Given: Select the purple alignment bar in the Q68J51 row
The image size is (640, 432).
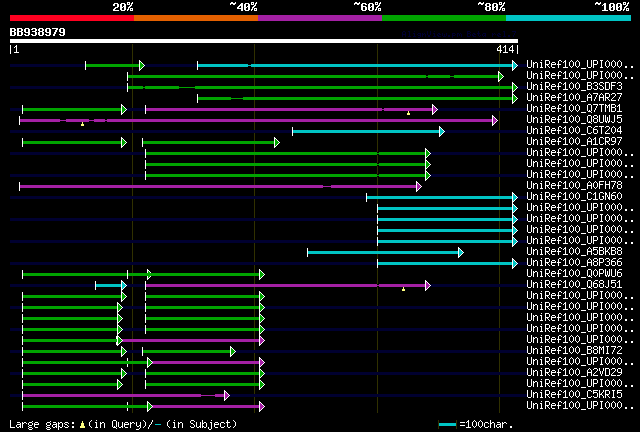Looking at the screenshot, I should tap(288, 286).
